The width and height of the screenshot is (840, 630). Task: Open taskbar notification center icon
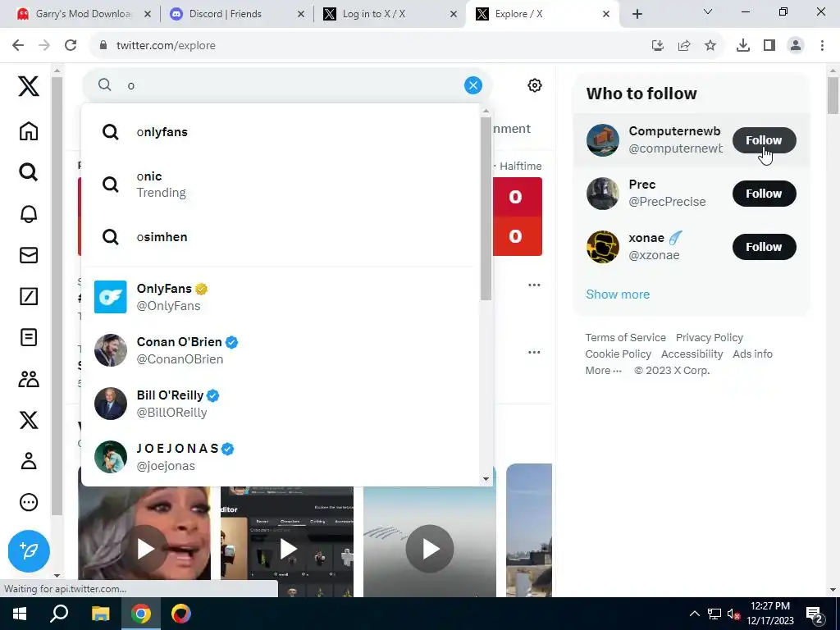tap(815, 614)
